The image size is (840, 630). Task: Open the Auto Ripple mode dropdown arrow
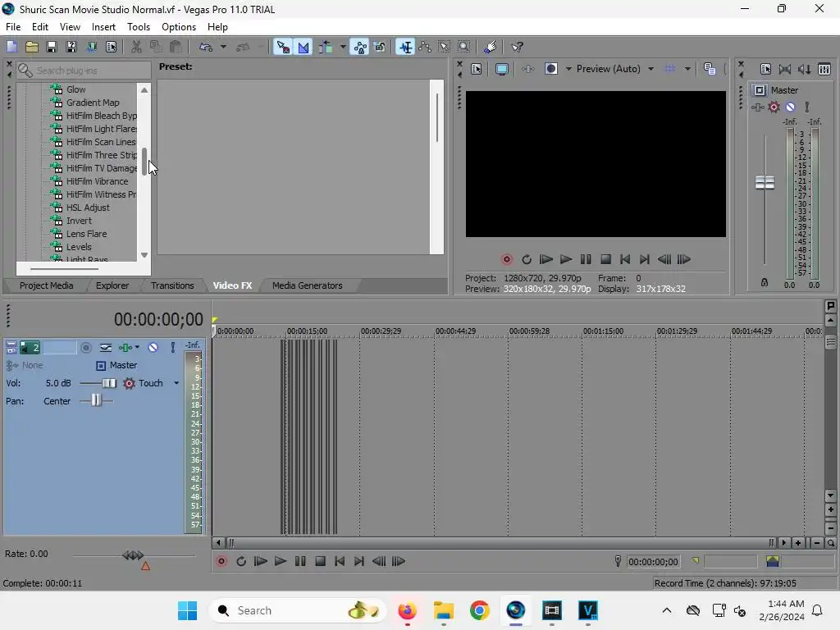[343, 47]
